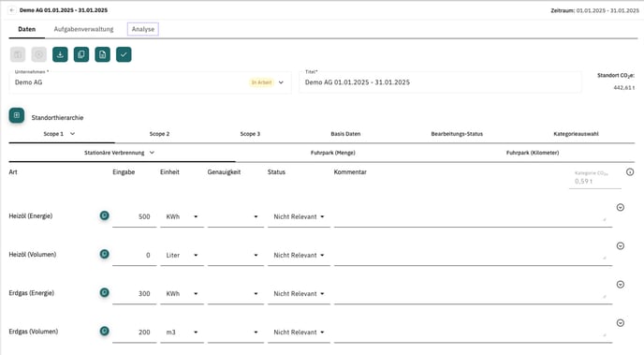Click the green checkmark toolbar button
This screenshot has height=355, width=644.
tap(124, 54)
